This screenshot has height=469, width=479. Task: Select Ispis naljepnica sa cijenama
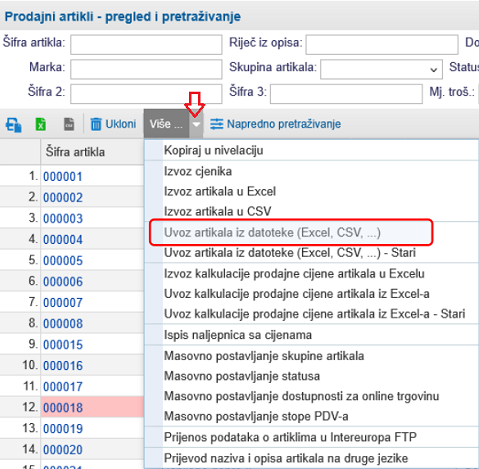click(x=311, y=335)
